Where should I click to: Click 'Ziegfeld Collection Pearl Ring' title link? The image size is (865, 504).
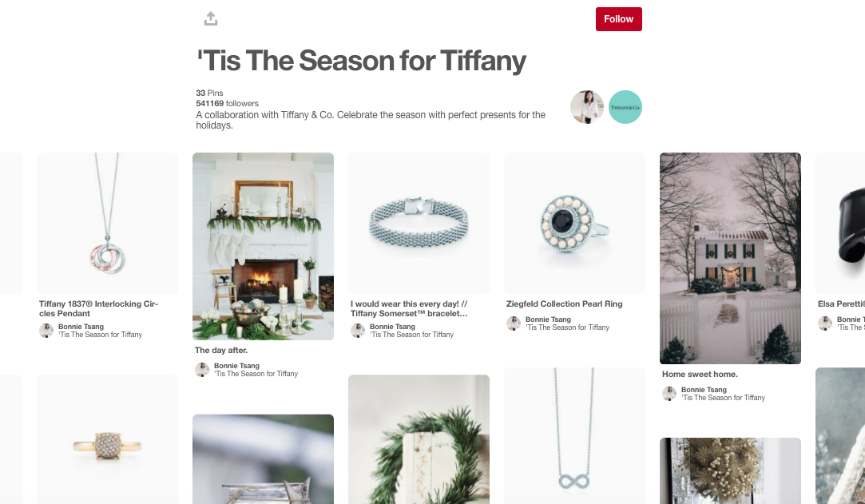coord(564,304)
